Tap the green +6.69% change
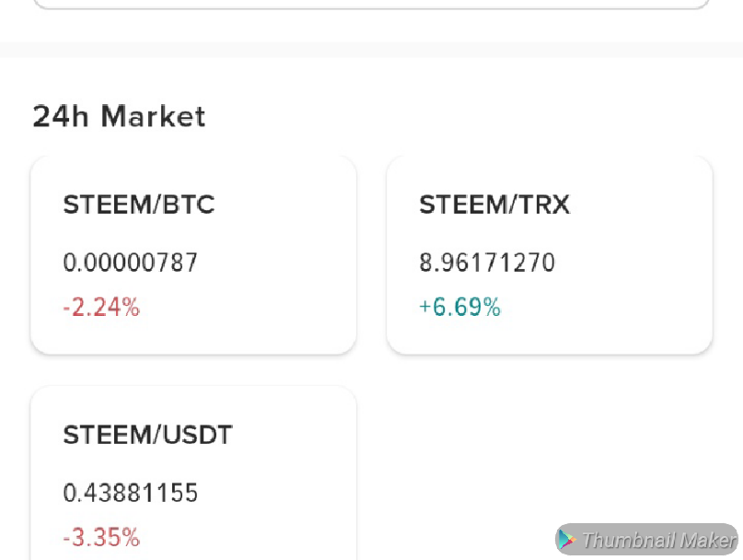The height and width of the screenshot is (560, 743). pos(459,308)
